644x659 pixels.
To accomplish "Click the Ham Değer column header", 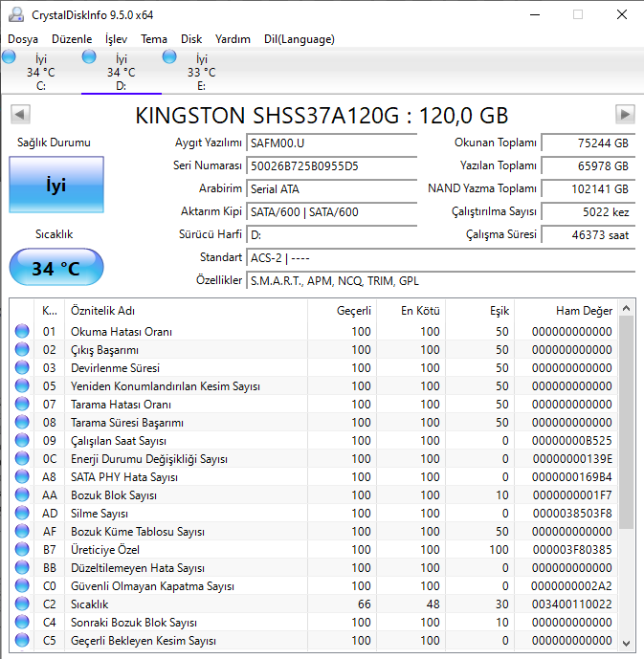I will point(584,311).
